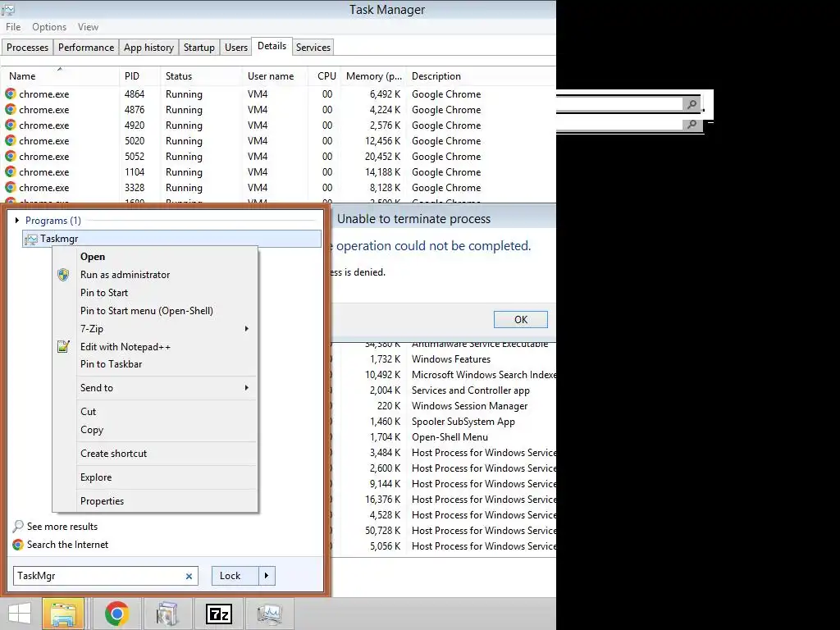The image size is (840, 630).
Task: Clear the TaskMgr search text with X
Action: pos(189,577)
